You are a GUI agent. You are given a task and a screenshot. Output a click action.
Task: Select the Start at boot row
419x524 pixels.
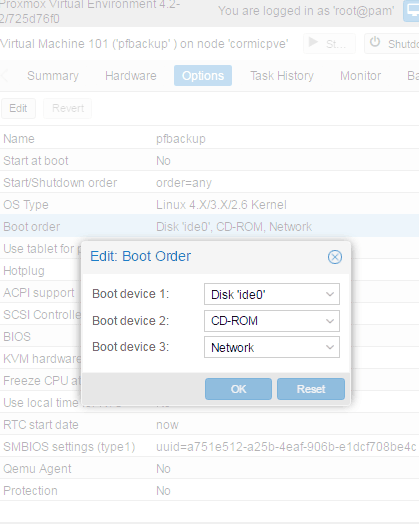coord(210,161)
